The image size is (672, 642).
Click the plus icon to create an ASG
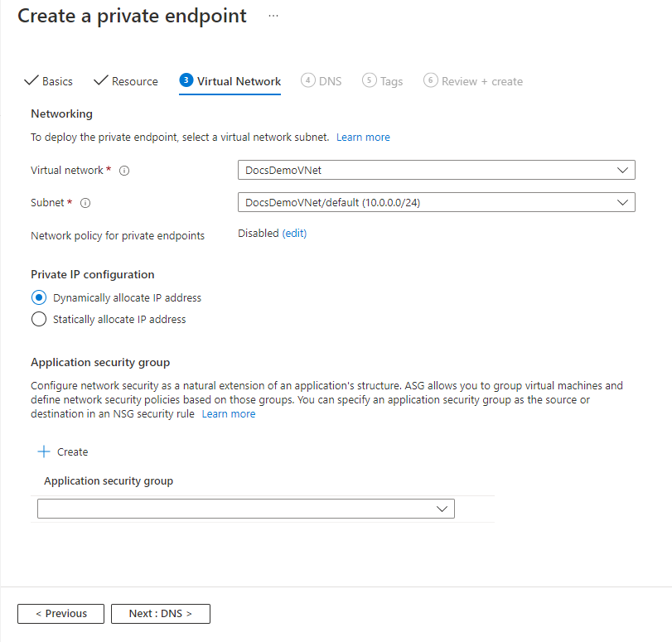42,451
